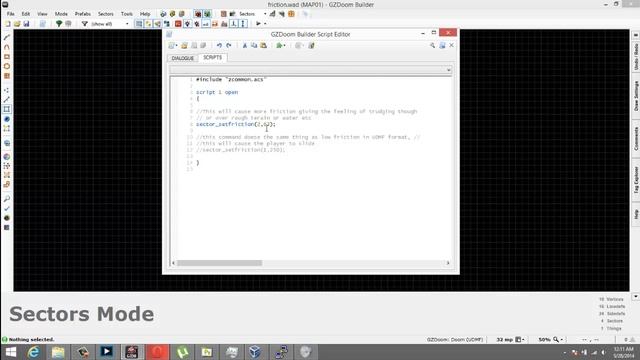
Task: Click the funnel filter icon next to show all
Action: coord(84,24)
